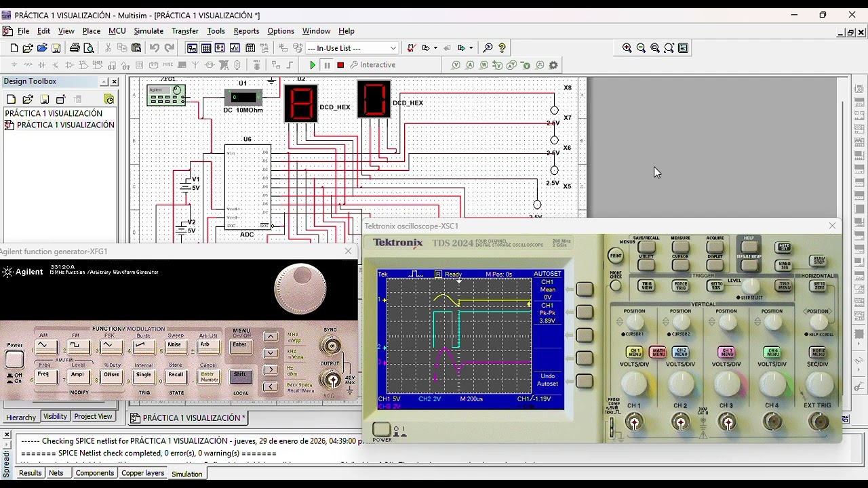The width and height of the screenshot is (868, 488).
Task: Click the Interactive simulation settings button
Action: tap(372, 65)
